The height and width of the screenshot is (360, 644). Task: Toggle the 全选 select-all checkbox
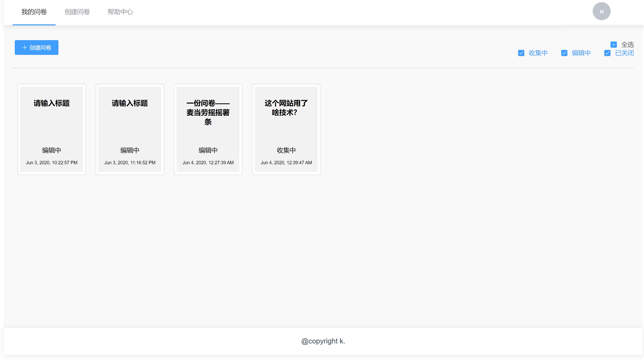pyautogui.click(x=613, y=45)
